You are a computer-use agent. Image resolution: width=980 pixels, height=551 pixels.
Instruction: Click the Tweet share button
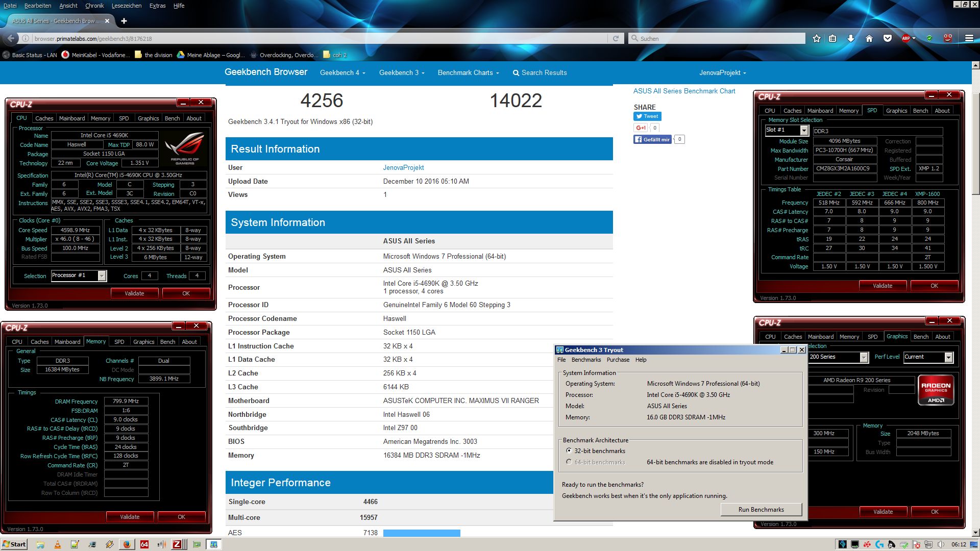coord(647,116)
